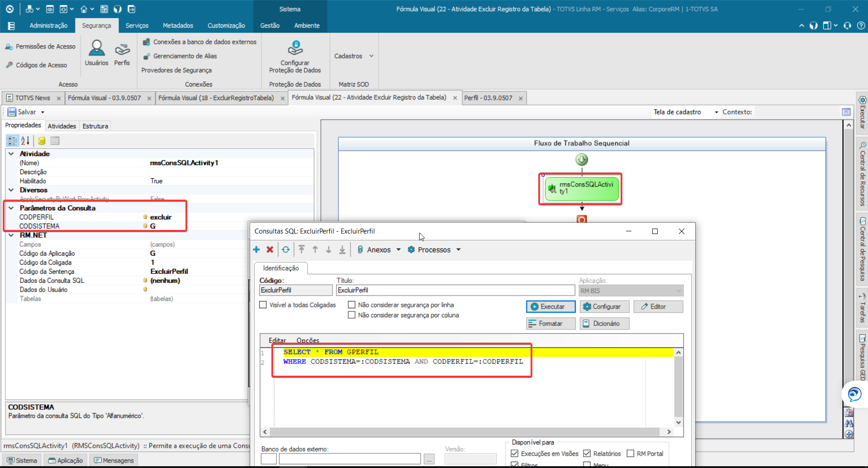Open the Administração ribbon tab

point(48,26)
